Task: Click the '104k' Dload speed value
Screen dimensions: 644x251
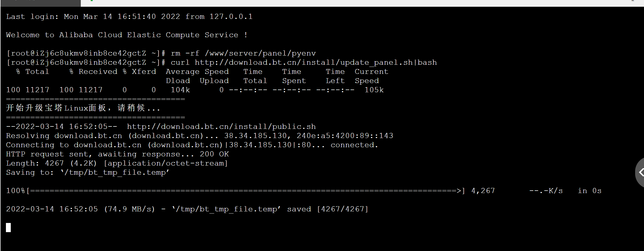Action: [x=180, y=90]
